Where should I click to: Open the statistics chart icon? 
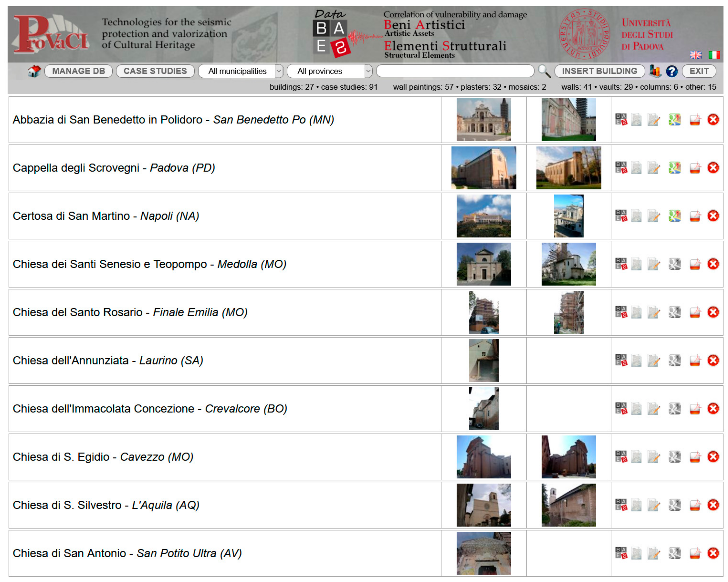pos(655,71)
